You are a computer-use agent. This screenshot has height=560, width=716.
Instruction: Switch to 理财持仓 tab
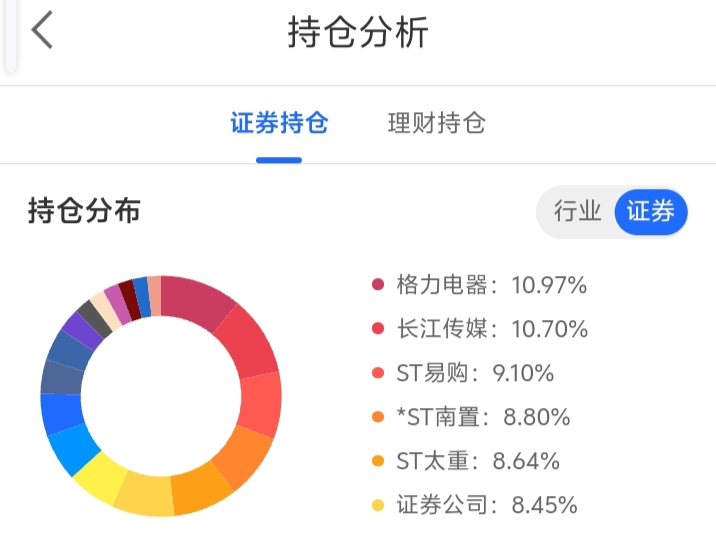(x=436, y=124)
